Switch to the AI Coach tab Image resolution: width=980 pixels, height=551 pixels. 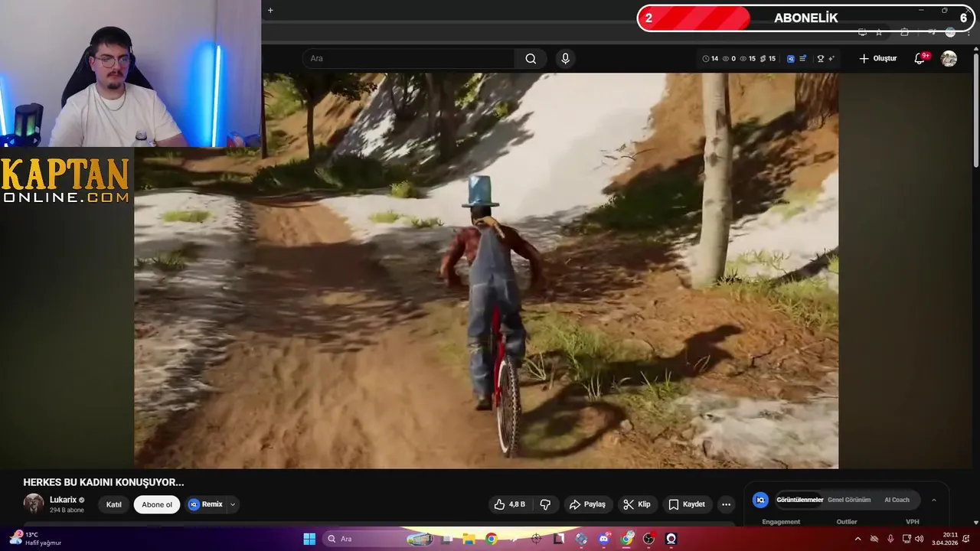[897, 500]
